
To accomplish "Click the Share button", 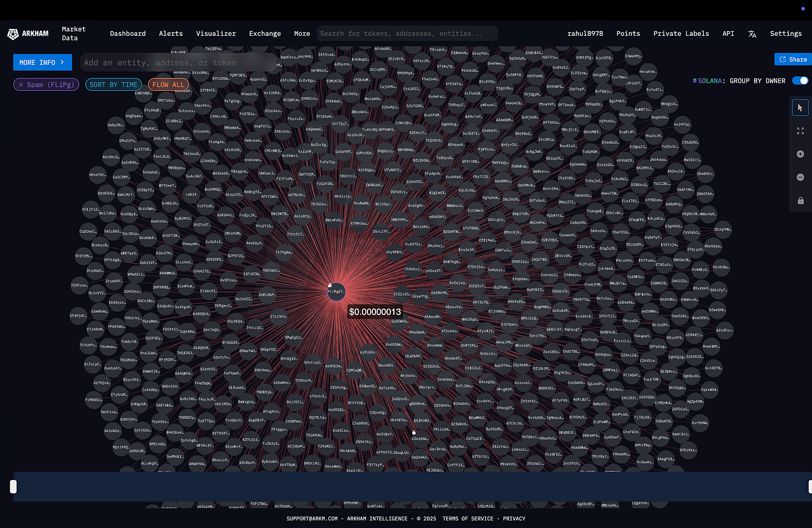I will click(793, 60).
